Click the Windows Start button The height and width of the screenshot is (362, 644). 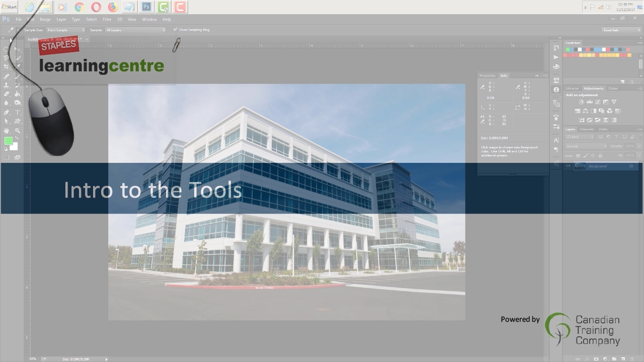pos(9,7)
